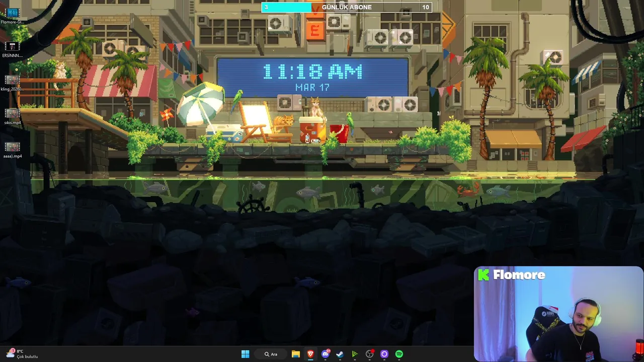Click the MAR 17 date text

pos(312,87)
